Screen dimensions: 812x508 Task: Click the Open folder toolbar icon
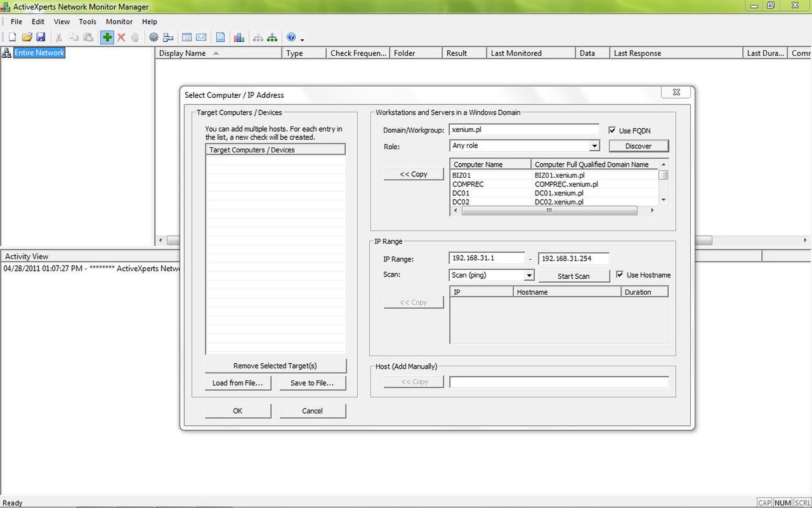(27, 37)
